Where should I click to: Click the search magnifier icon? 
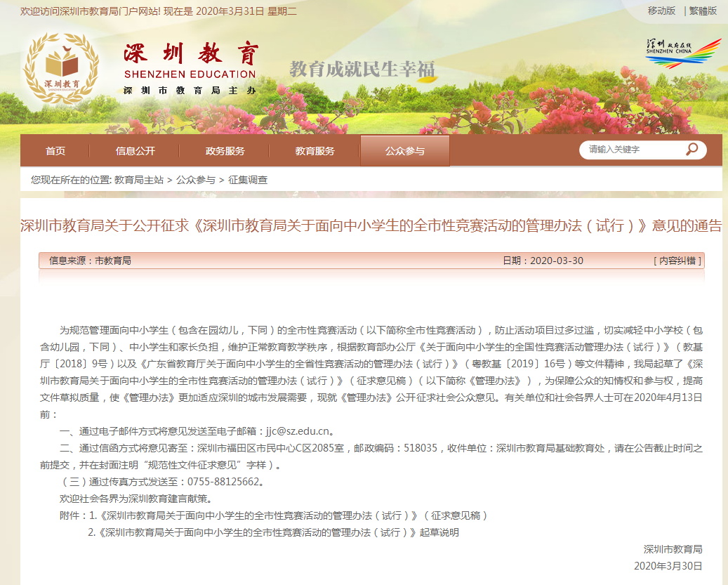click(x=691, y=150)
